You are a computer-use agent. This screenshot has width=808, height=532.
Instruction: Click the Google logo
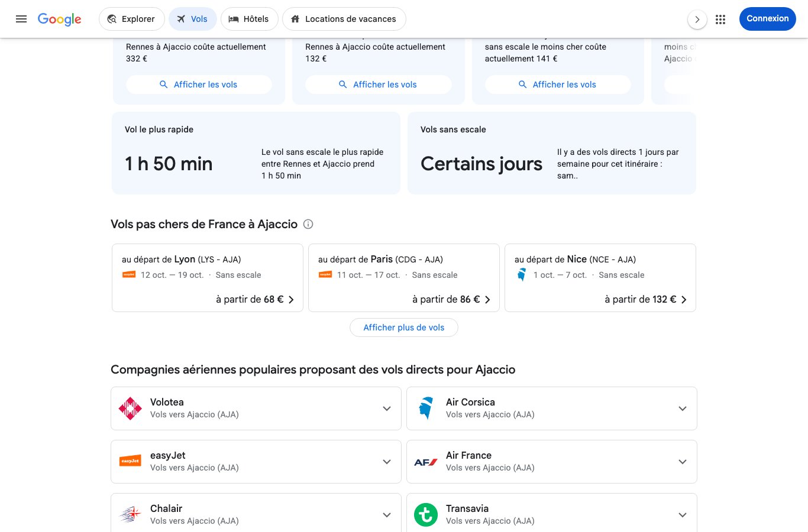(60, 19)
